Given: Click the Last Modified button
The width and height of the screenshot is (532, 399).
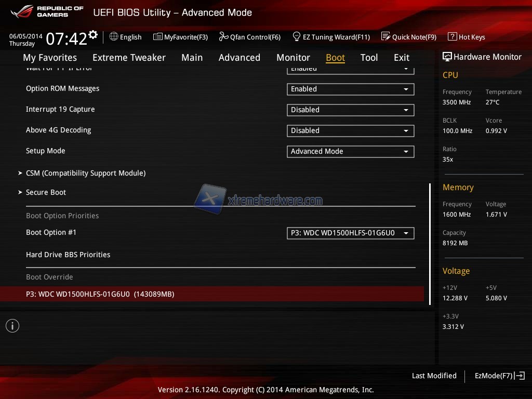Looking at the screenshot, I should (x=434, y=376).
